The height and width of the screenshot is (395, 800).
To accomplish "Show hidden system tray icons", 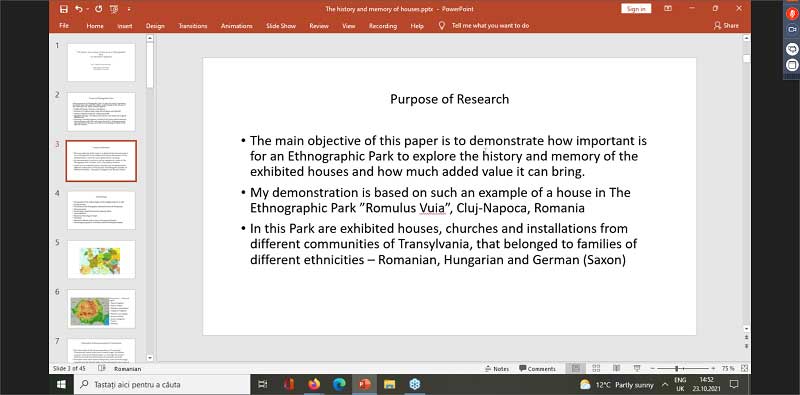I will [x=665, y=384].
